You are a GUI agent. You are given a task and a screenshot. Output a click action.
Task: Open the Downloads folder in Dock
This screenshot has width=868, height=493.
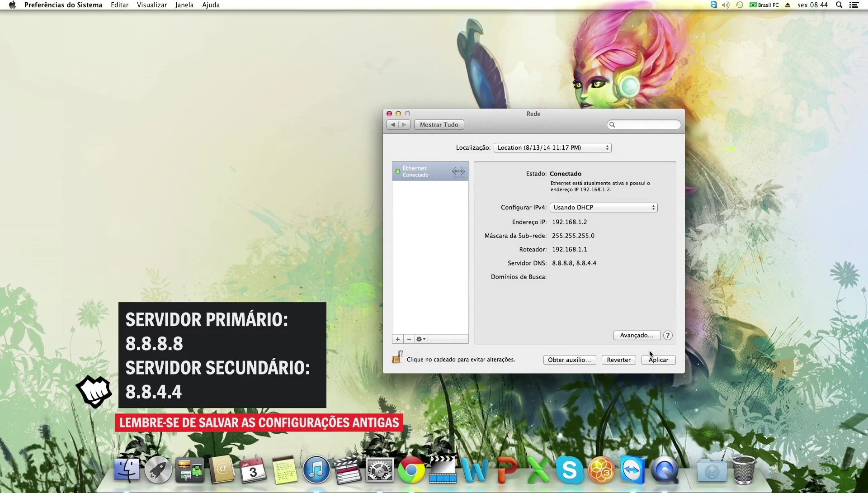tap(712, 470)
